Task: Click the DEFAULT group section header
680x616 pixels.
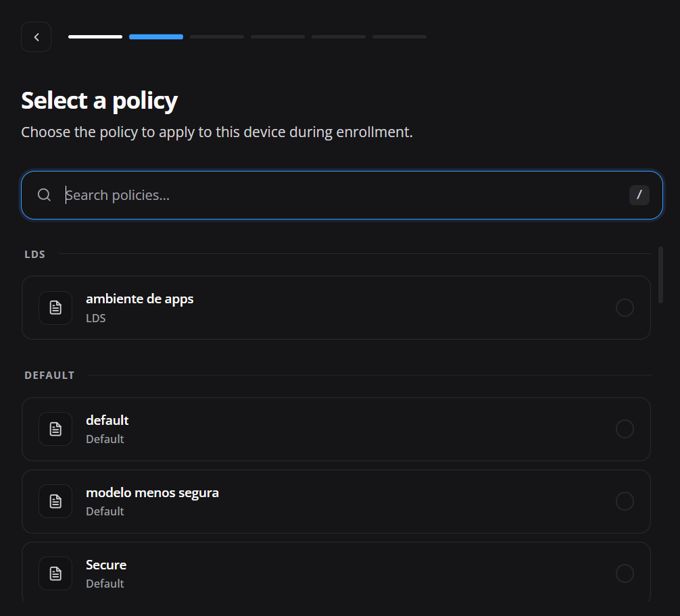Action: pyautogui.click(x=49, y=376)
